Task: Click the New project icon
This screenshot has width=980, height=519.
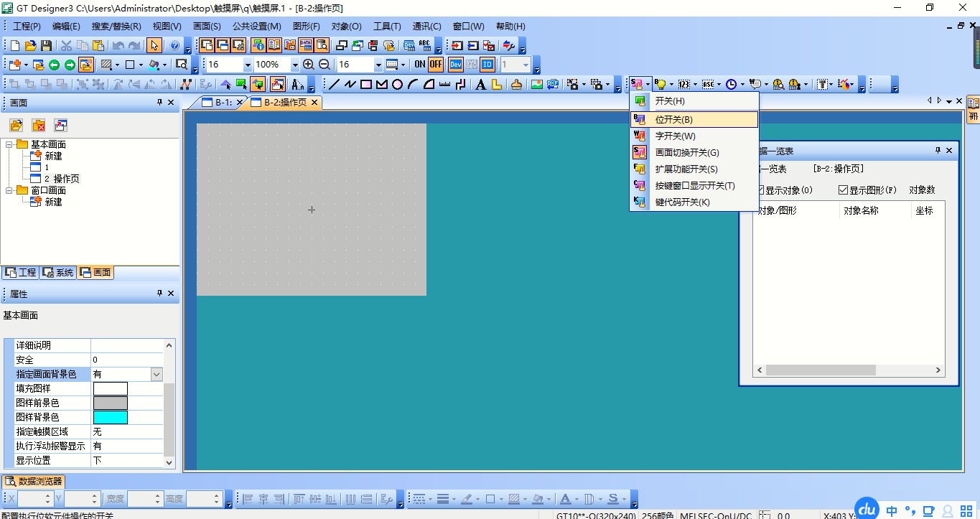Action: coord(15,45)
